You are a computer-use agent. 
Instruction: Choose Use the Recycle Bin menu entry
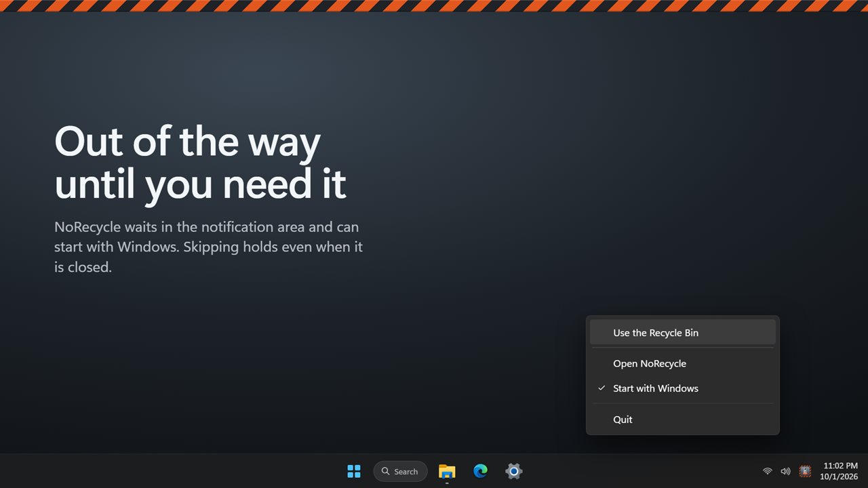tap(682, 333)
